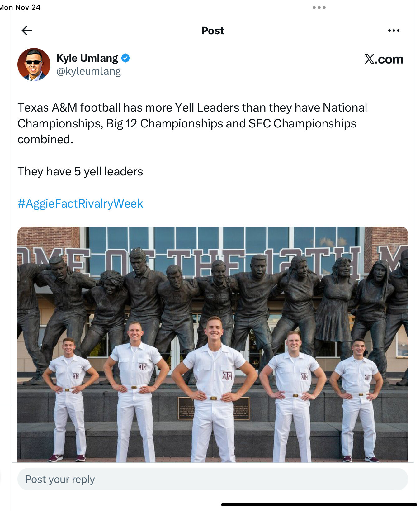Click the X.com logo text
420x511 pixels.
tap(384, 59)
